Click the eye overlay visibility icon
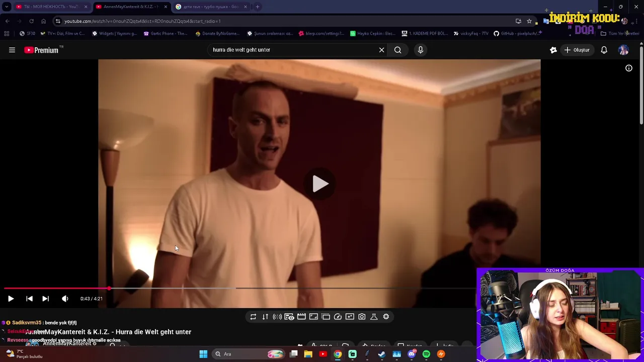This screenshot has width=644, height=362. [289, 317]
